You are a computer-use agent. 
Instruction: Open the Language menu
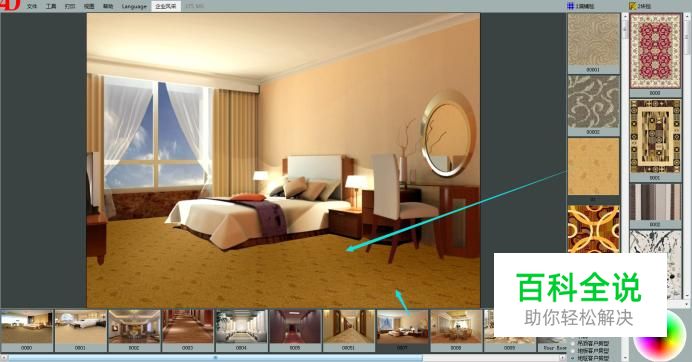pos(134,6)
